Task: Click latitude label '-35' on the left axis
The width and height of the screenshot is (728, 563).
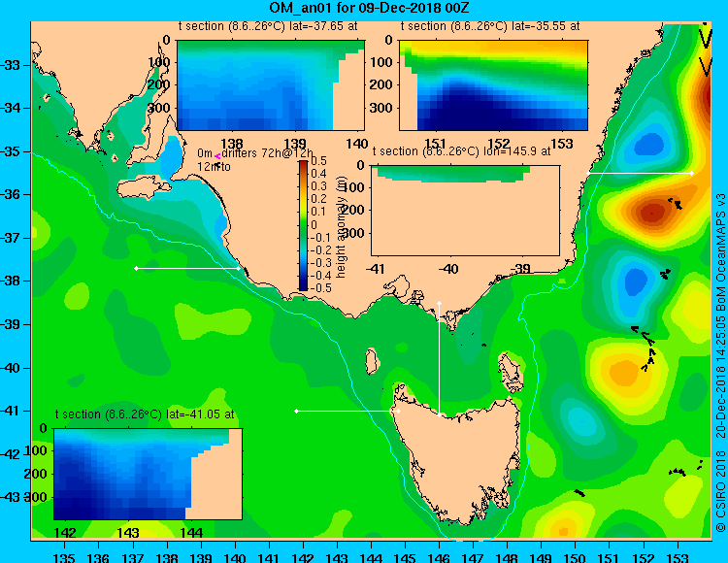Action: pyautogui.click(x=11, y=151)
